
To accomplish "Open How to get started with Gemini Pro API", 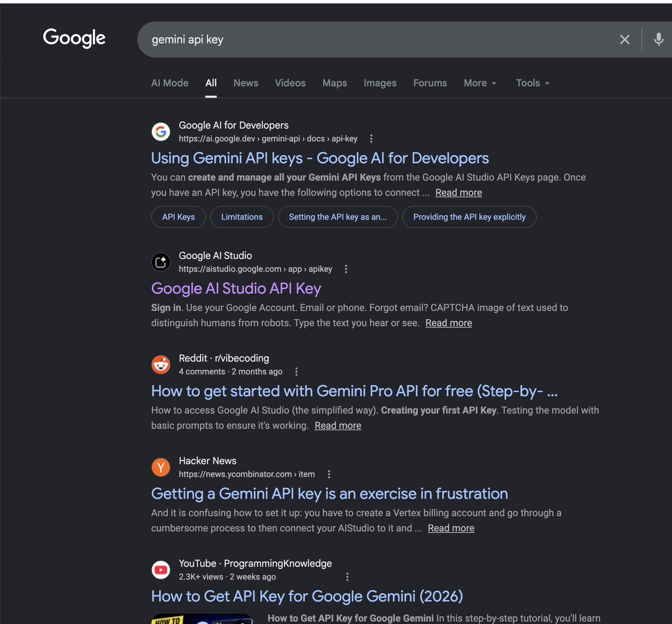I will tap(354, 391).
